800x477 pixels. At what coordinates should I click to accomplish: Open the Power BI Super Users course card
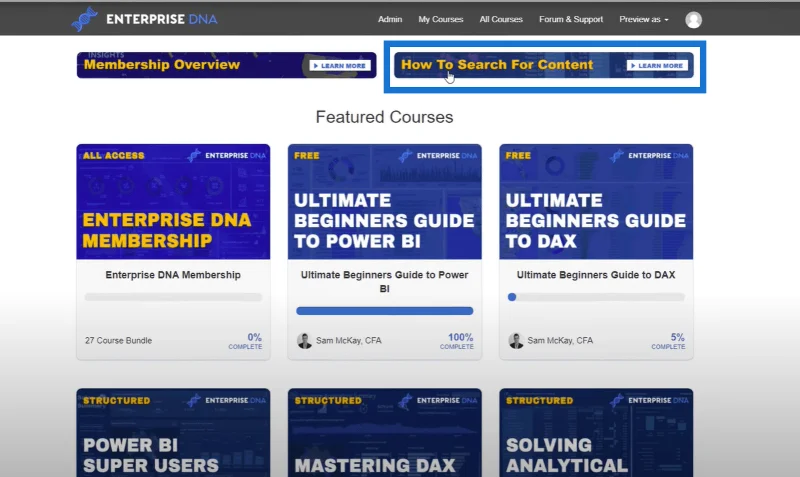point(173,433)
